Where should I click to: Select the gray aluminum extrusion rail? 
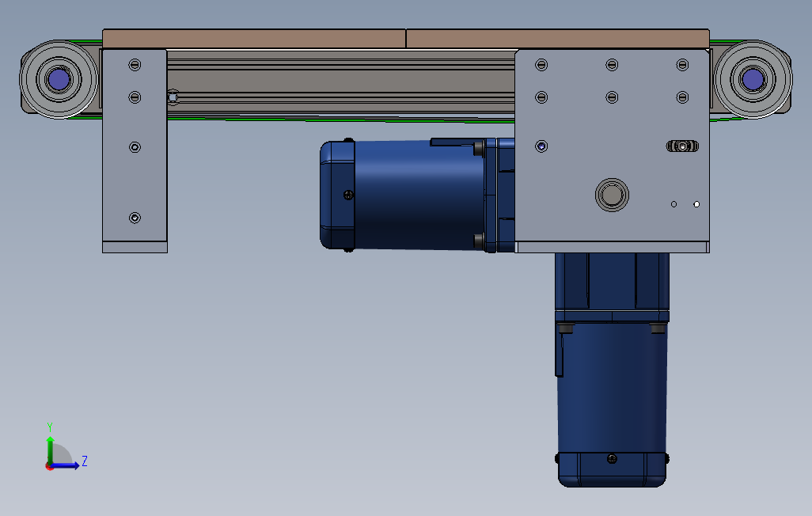click(341, 82)
